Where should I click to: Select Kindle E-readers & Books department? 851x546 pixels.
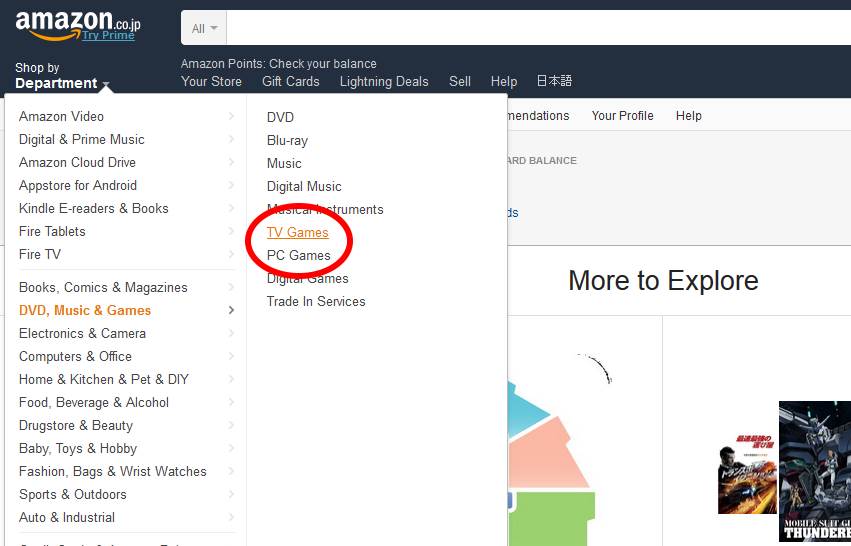93,208
